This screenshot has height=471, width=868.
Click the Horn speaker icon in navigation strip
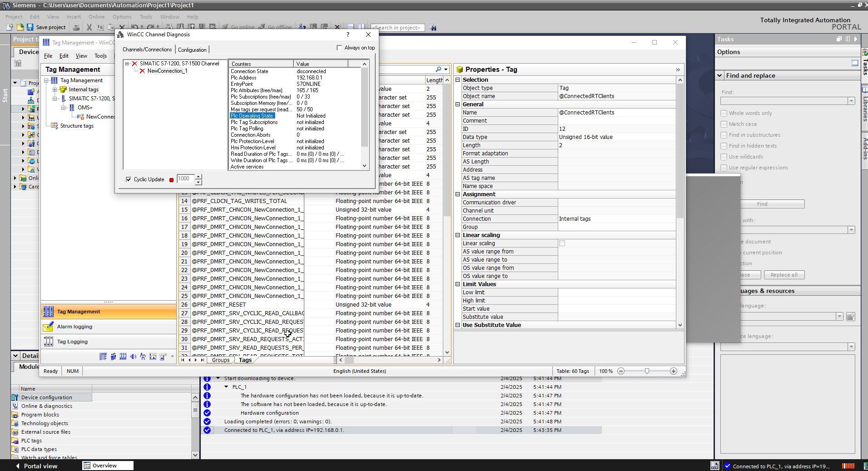click(x=133, y=357)
